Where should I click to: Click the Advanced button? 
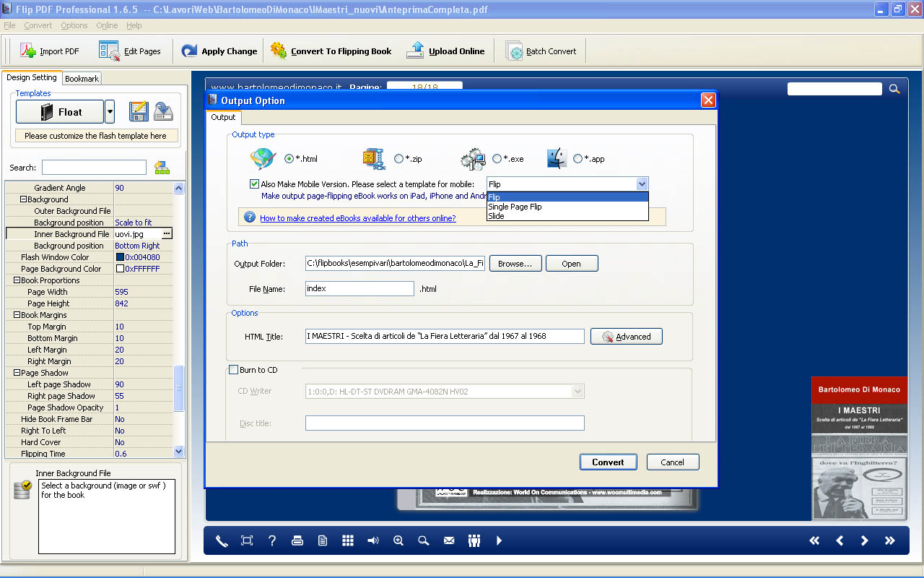[627, 337]
